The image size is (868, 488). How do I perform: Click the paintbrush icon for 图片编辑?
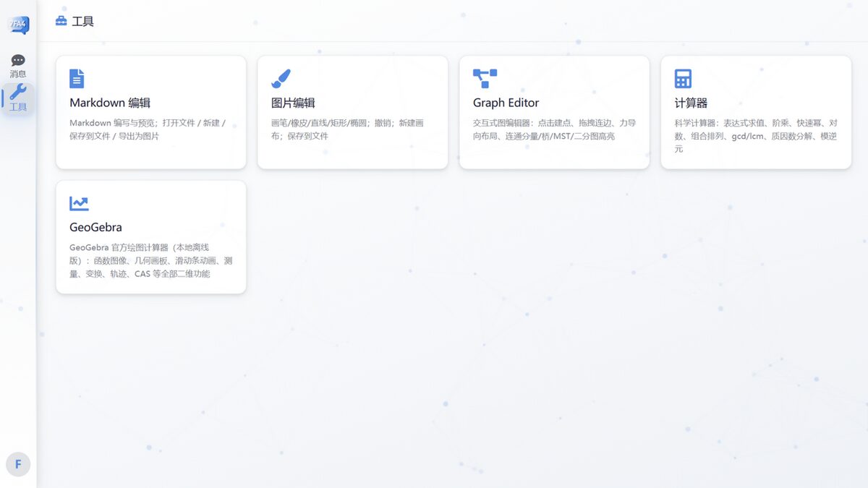(281, 79)
